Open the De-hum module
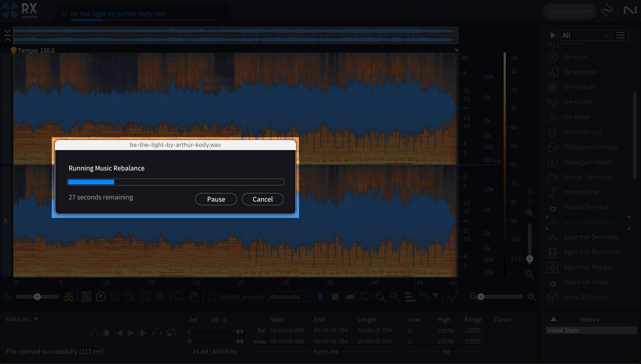This screenshot has height=364, width=641. [x=576, y=57]
